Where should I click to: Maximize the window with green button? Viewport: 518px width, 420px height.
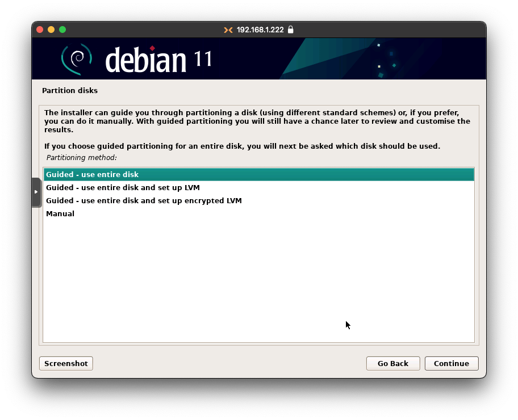[62, 30]
